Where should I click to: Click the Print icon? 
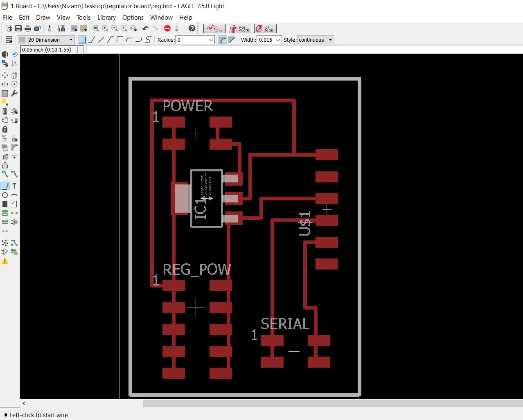click(28, 28)
